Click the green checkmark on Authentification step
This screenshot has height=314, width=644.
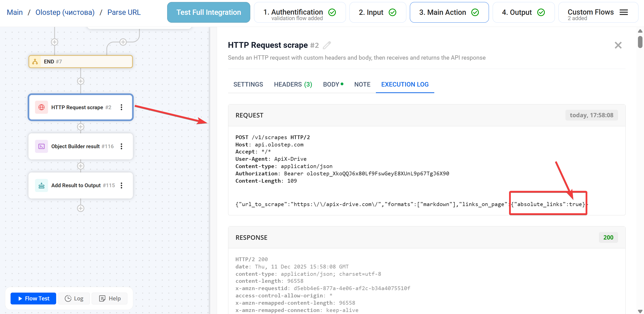click(332, 12)
